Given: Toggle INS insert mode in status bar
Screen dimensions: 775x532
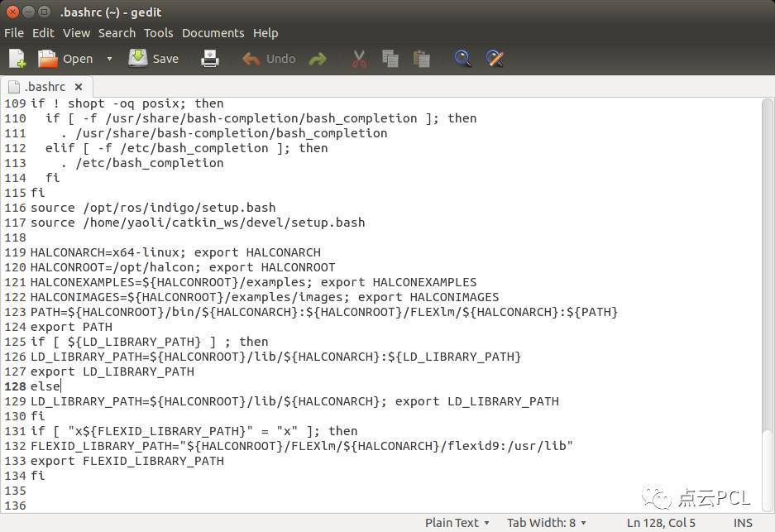Looking at the screenshot, I should pyautogui.click(x=742, y=522).
